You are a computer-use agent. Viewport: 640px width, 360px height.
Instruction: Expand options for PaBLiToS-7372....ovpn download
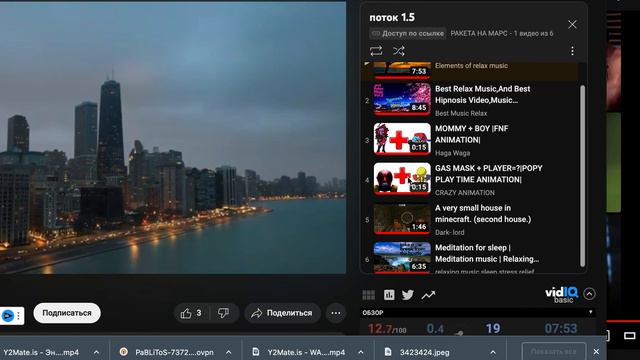(229, 352)
